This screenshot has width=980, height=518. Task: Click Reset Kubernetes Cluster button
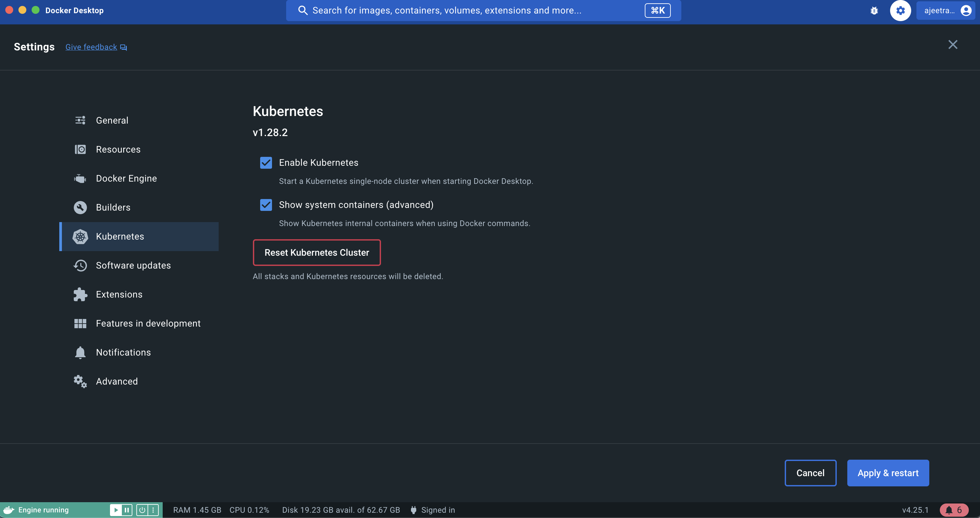tap(316, 252)
